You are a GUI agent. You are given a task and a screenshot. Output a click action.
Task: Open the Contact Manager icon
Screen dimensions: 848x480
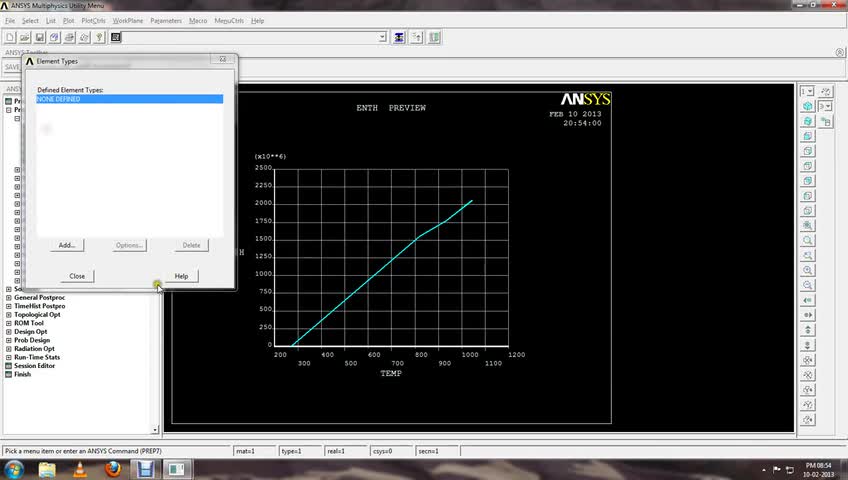(x=434, y=37)
